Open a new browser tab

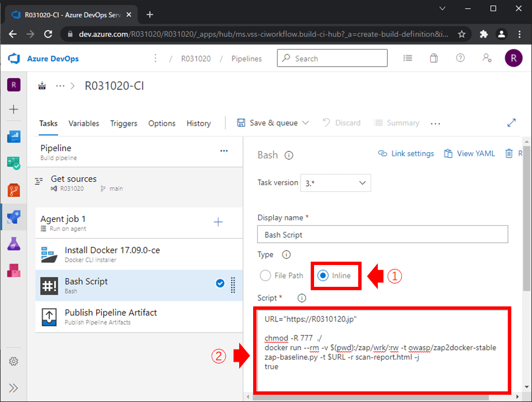[x=150, y=15]
